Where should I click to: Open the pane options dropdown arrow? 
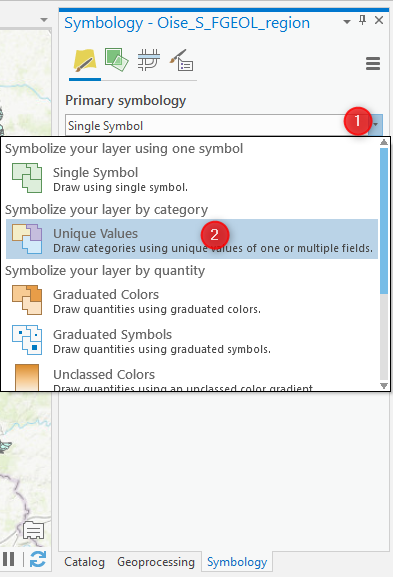click(346, 22)
